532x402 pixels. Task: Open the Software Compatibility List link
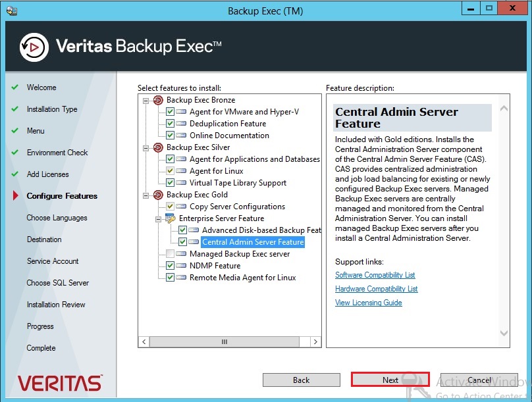(375, 275)
